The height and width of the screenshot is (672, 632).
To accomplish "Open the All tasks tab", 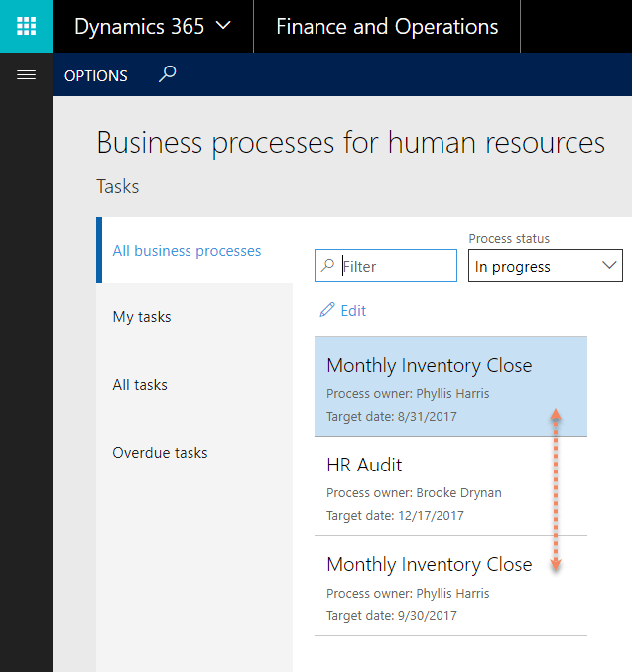I will (140, 385).
